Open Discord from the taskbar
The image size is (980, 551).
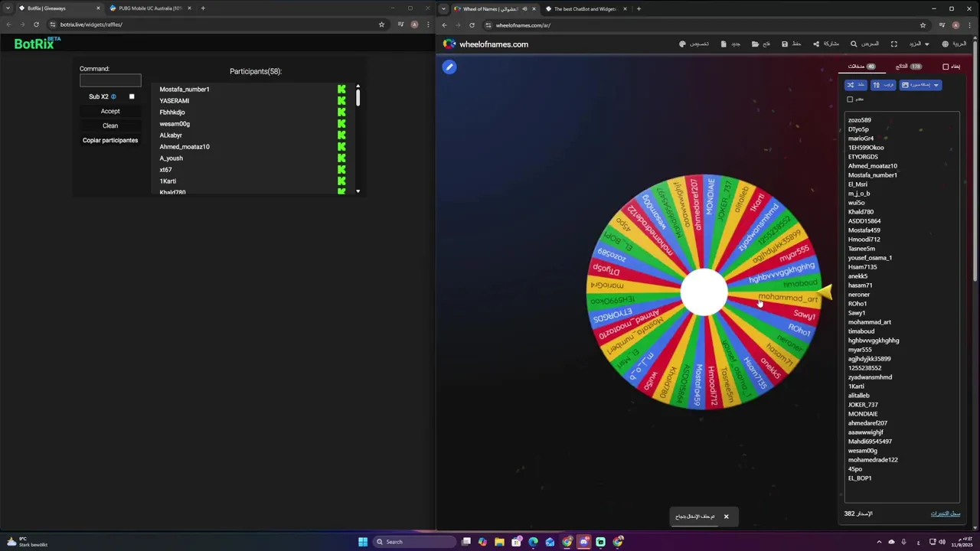[583, 542]
